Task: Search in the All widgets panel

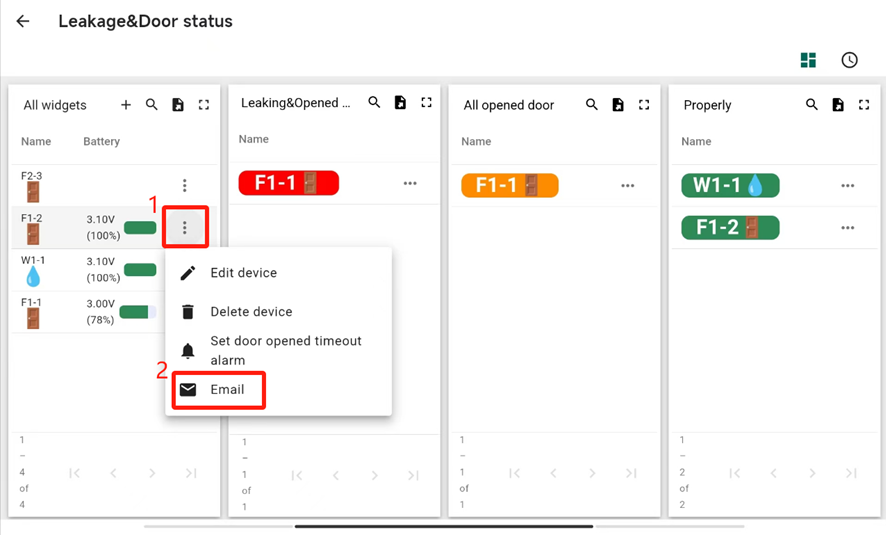Action: click(152, 105)
